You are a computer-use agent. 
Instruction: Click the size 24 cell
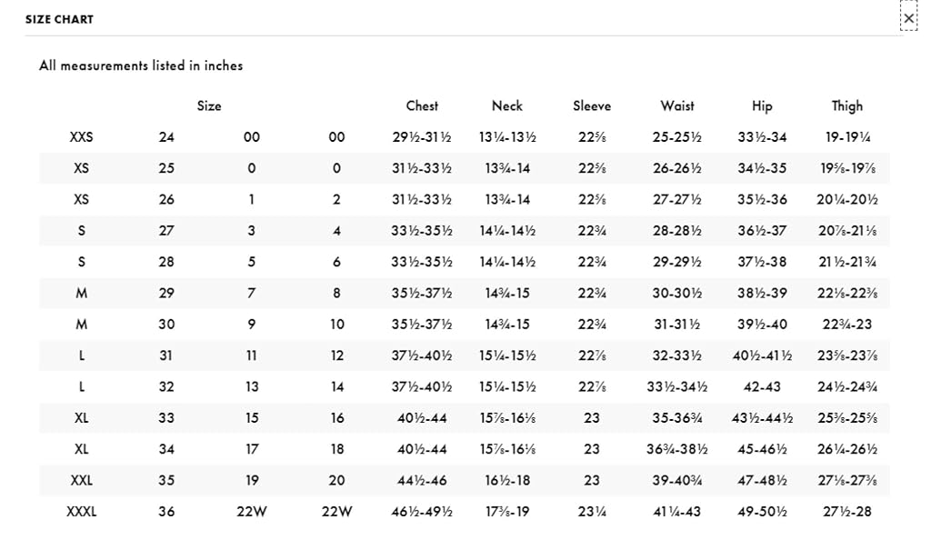click(166, 137)
